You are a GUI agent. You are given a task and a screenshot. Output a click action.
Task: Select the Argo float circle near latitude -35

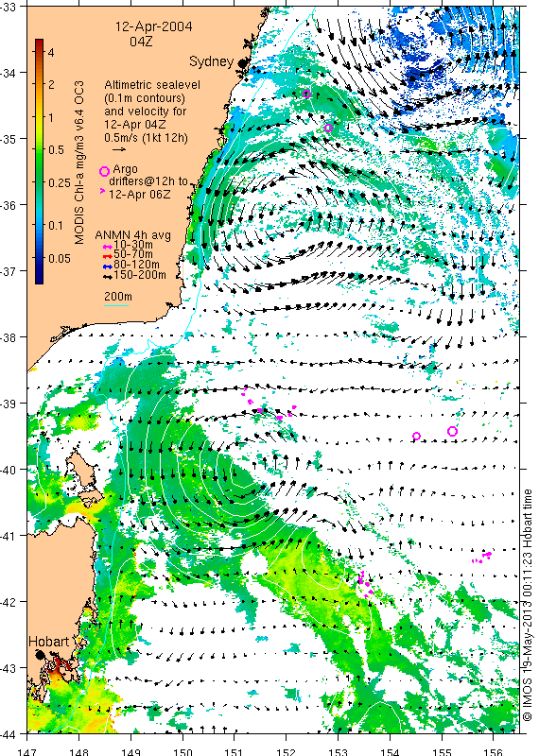[329, 128]
